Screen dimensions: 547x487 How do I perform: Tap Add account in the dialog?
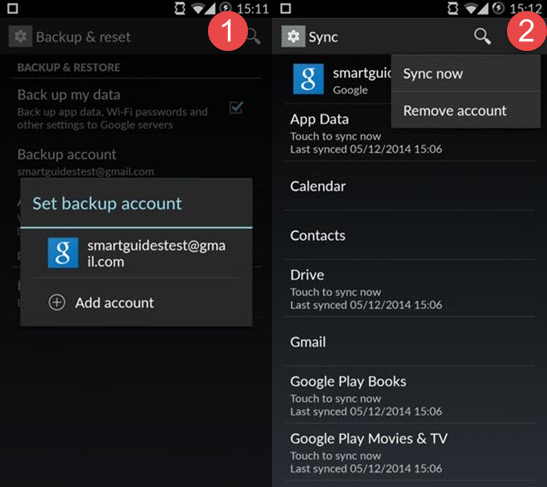(x=136, y=302)
